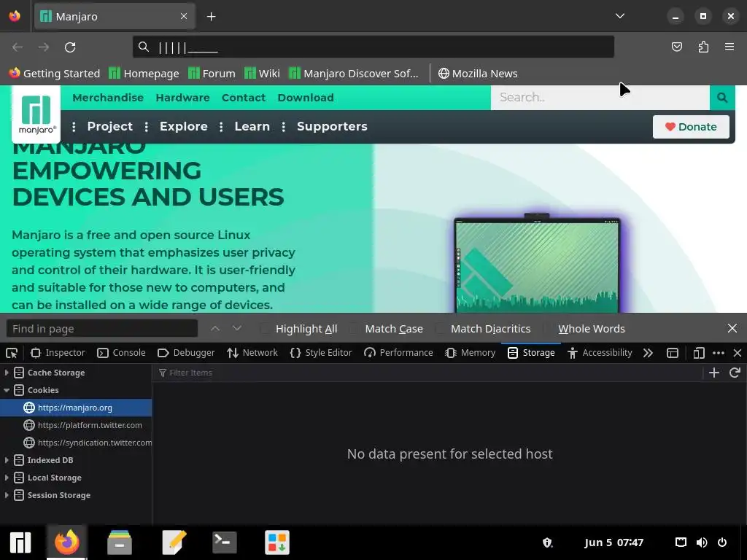The width and height of the screenshot is (747, 560).
Task: Open the Mozilla News bookmark
Action: [x=478, y=74]
